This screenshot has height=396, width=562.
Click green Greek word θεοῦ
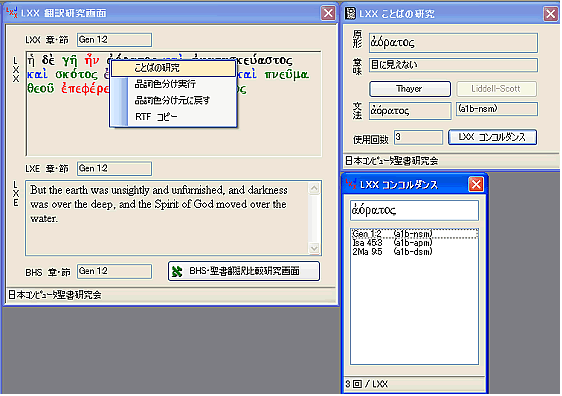pyautogui.click(x=41, y=89)
